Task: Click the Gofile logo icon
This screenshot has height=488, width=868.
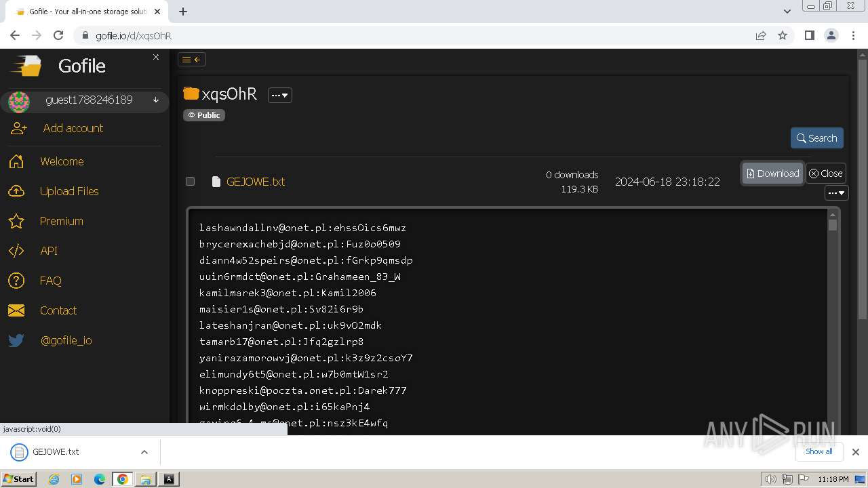Action: tap(25, 66)
